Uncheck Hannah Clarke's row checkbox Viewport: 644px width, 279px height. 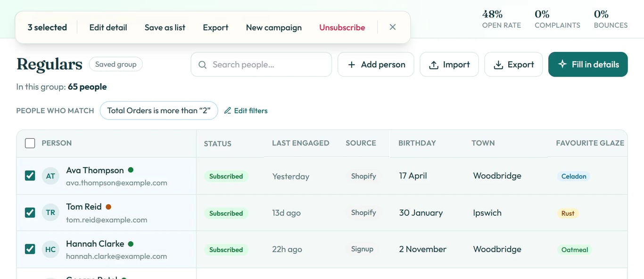[x=30, y=249]
